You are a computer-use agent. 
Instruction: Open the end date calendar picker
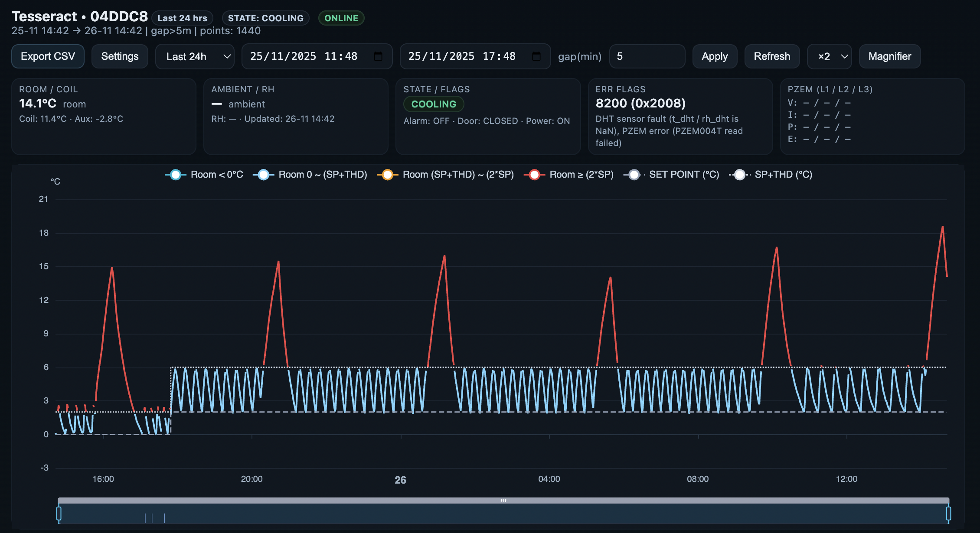[x=536, y=56]
